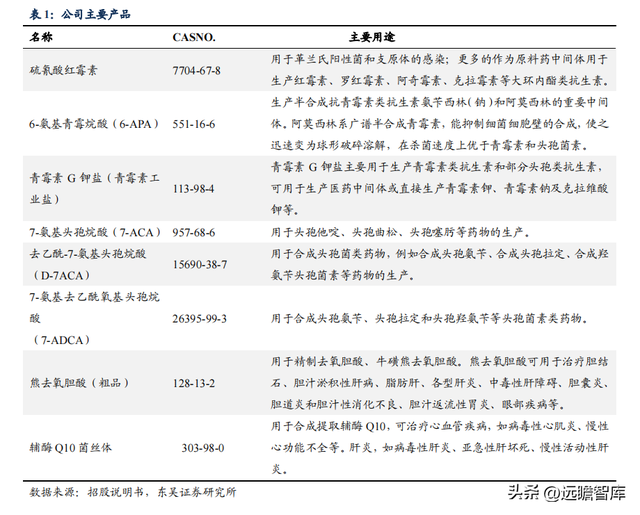
Task: Click usage text '用于头孢他啶、头孢曲松'
Action: pyautogui.click(x=334, y=232)
